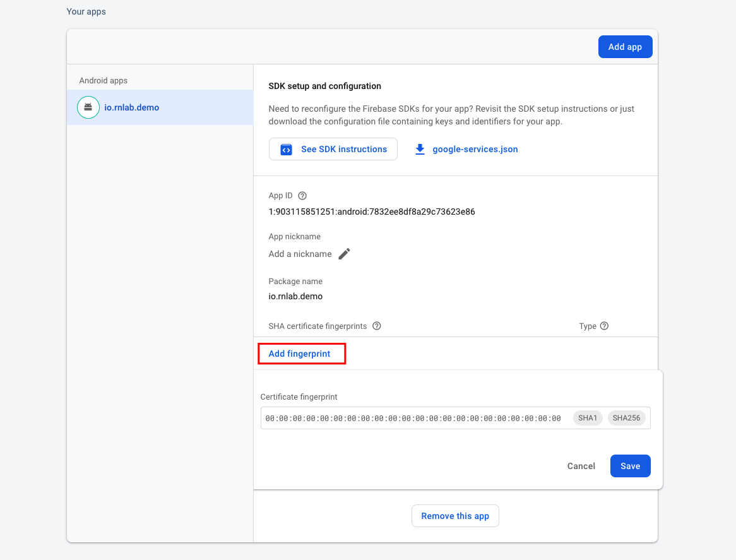Viewport: 736px width, 560px height.
Task: Click the download icon for google-services.json
Action: click(420, 149)
